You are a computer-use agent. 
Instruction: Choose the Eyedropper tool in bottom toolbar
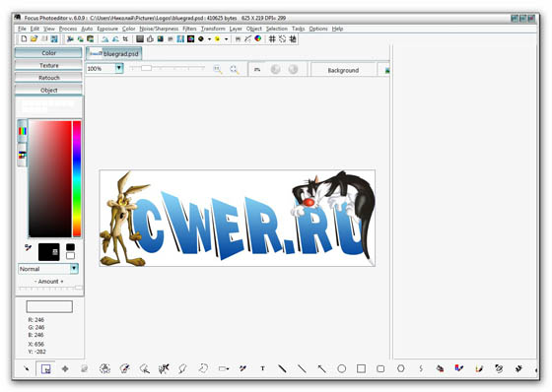click(x=242, y=368)
